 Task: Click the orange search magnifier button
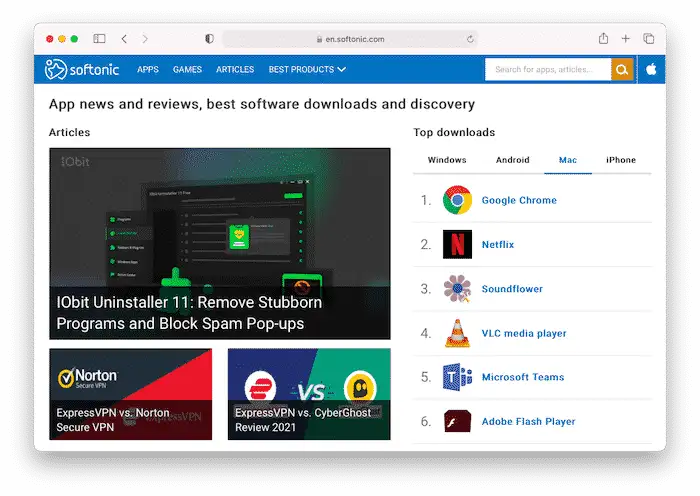pos(622,70)
